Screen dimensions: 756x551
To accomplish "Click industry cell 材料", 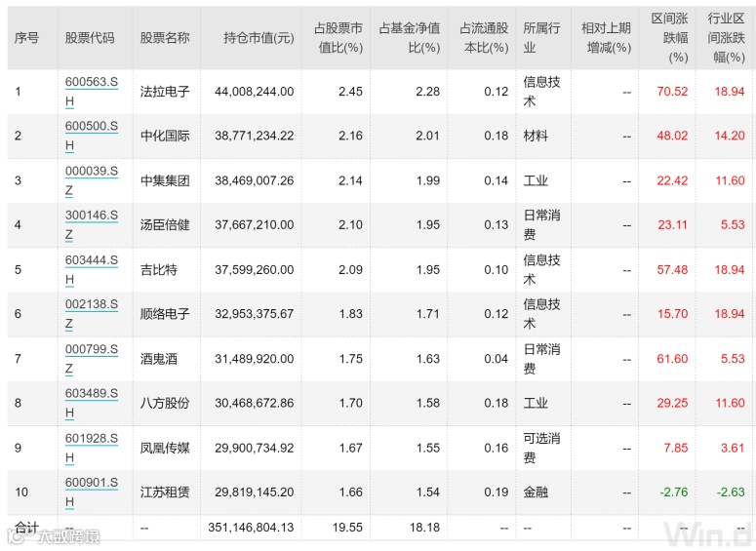I will (x=536, y=136).
